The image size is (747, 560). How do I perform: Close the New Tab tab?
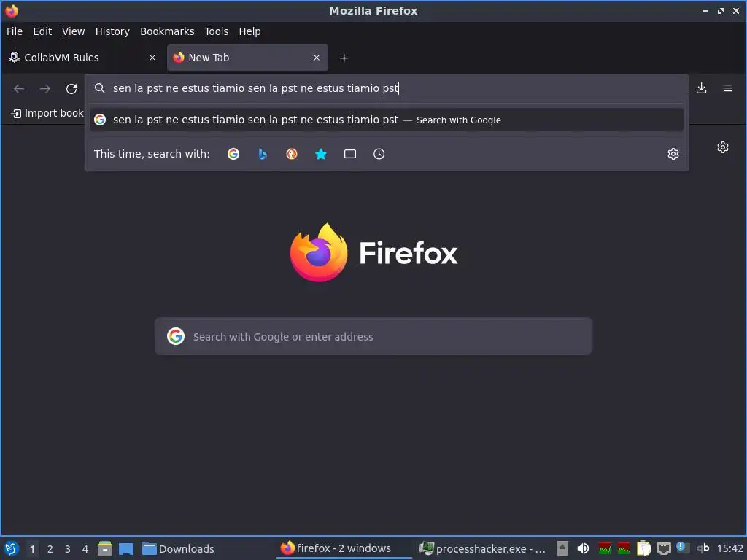tap(317, 58)
